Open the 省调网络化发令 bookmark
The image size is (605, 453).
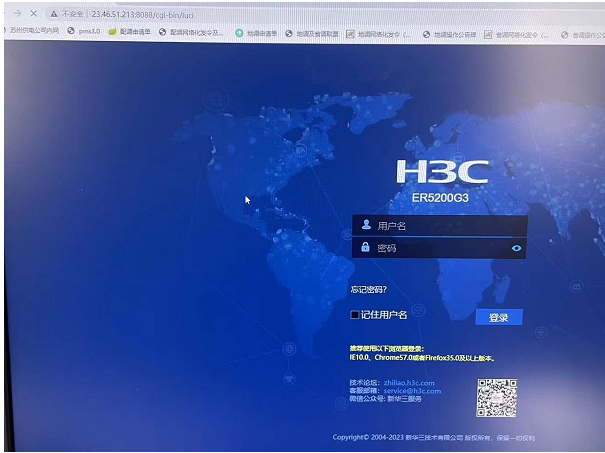[x=516, y=35]
